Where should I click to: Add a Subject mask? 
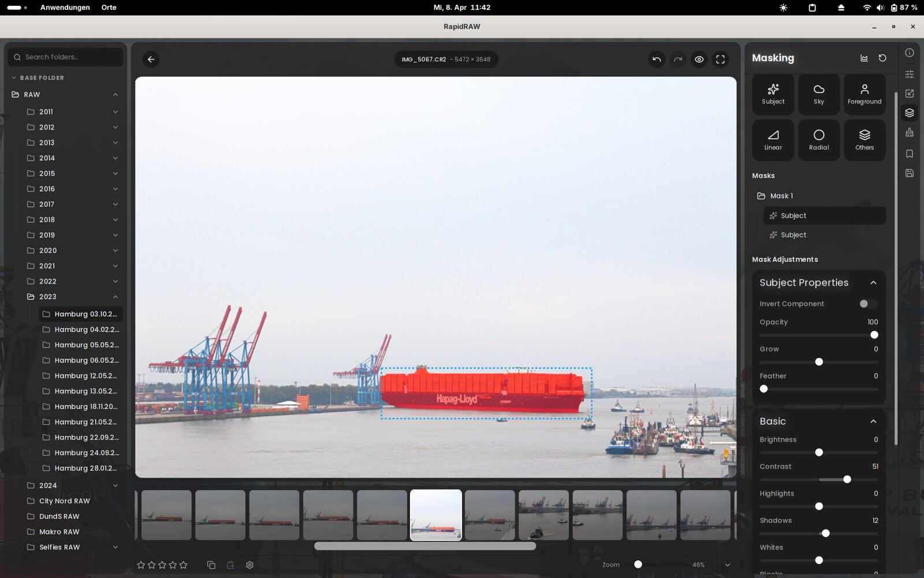(x=773, y=94)
